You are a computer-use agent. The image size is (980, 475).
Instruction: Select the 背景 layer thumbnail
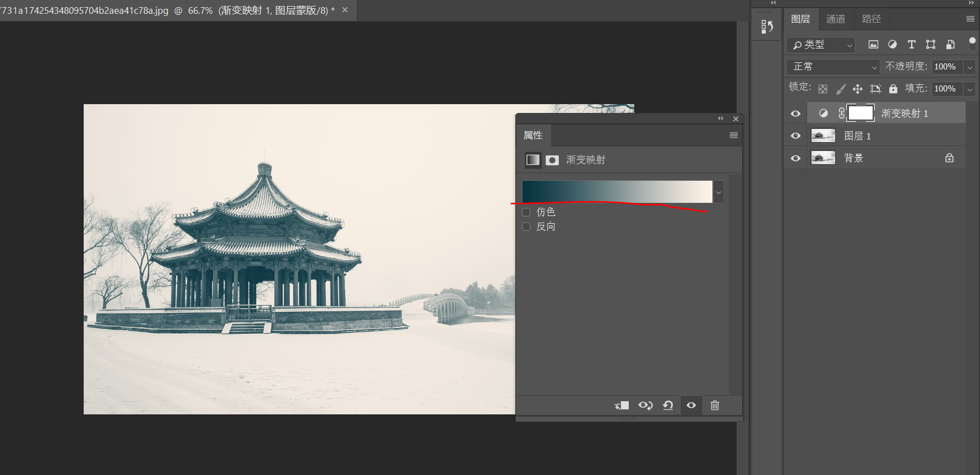(x=823, y=158)
